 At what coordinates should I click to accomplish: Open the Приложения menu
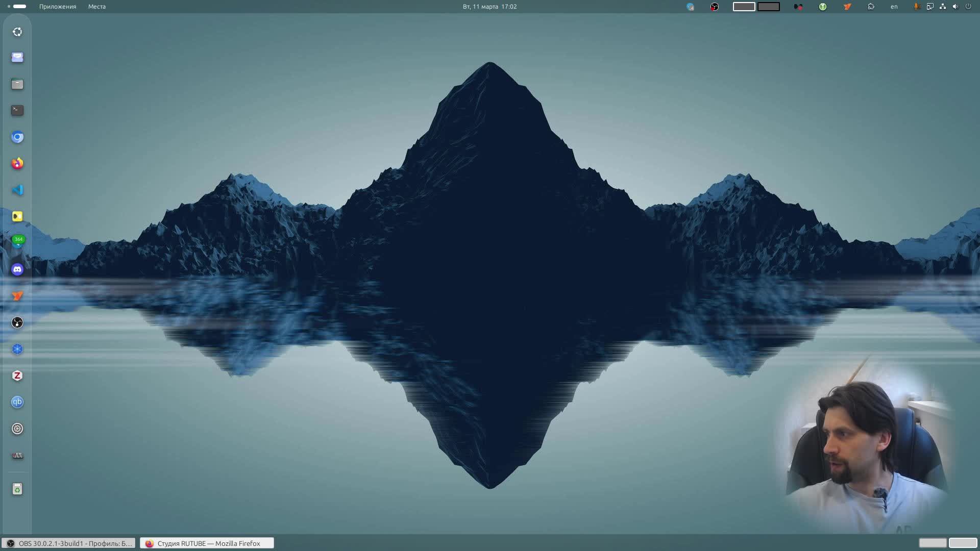58,7
